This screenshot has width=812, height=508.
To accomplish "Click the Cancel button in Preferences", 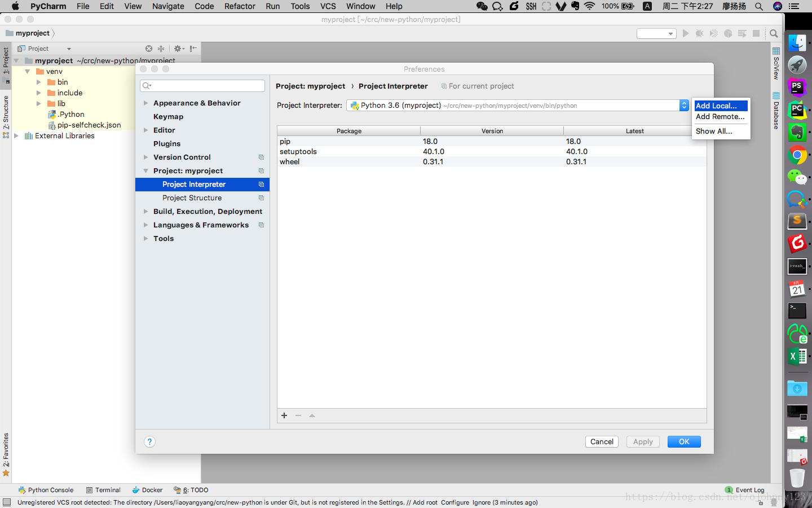I will (602, 442).
